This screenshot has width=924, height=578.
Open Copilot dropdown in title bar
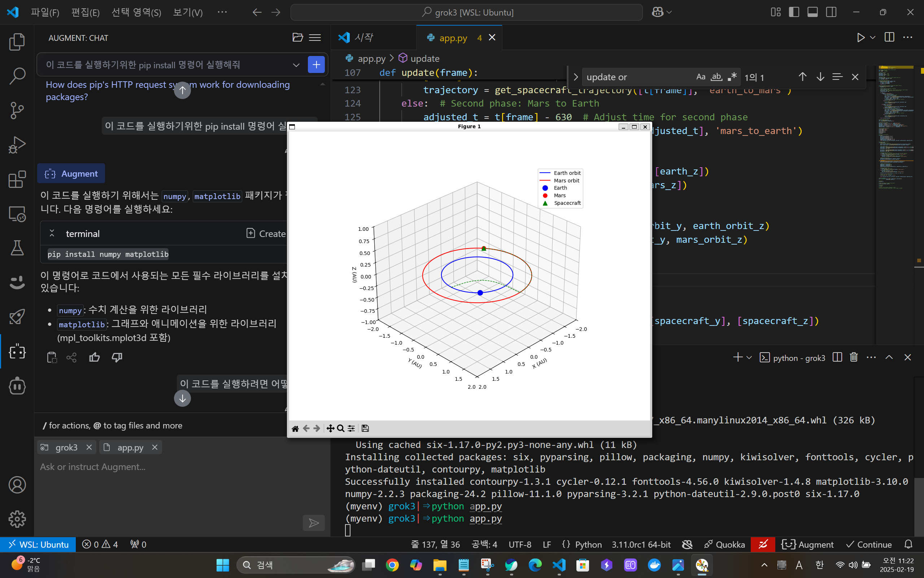(669, 12)
